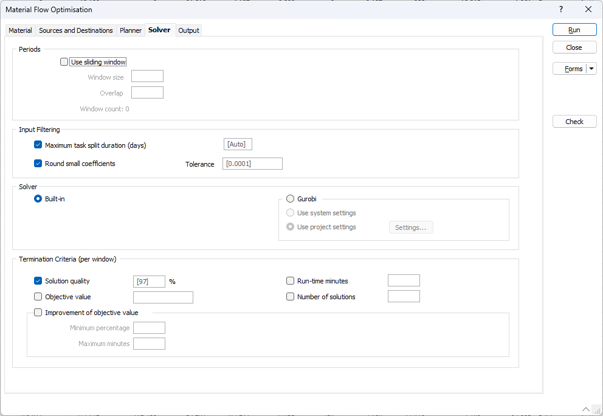Click the help question mark icon
The height and width of the screenshot is (416, 603).
(561, 9)
